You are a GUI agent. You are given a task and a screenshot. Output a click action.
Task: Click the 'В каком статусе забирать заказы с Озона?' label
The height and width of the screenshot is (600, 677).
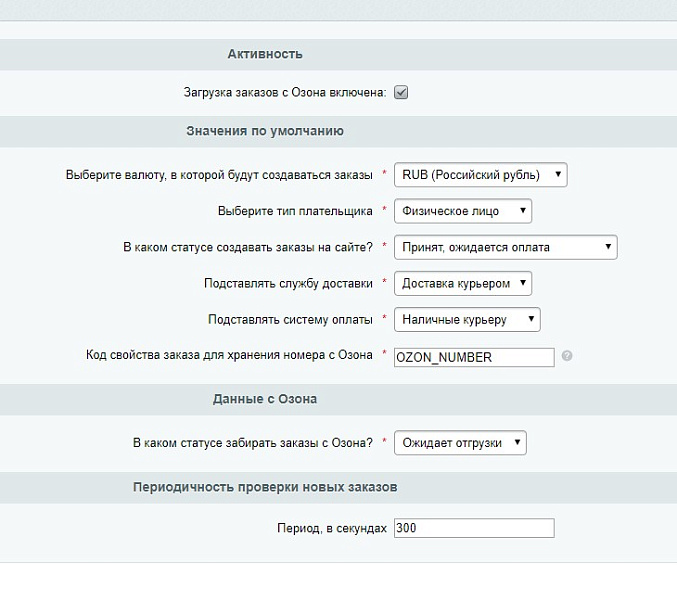[253, 442]
